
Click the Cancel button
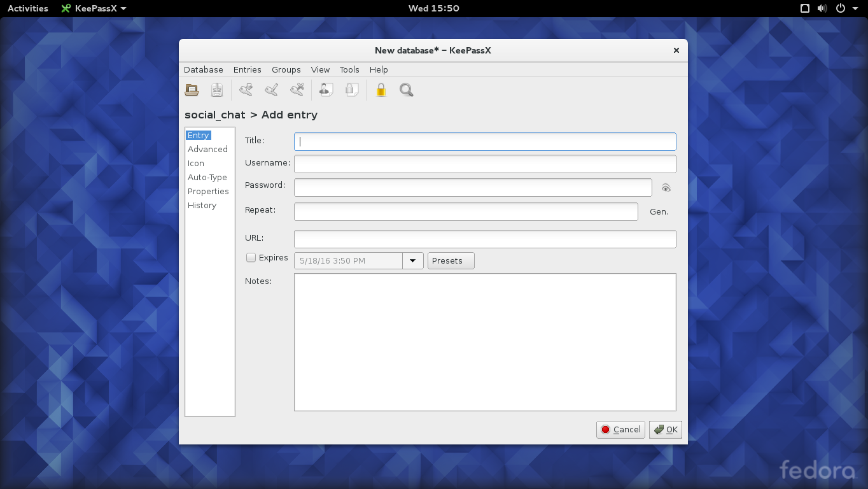pos(620,430)
